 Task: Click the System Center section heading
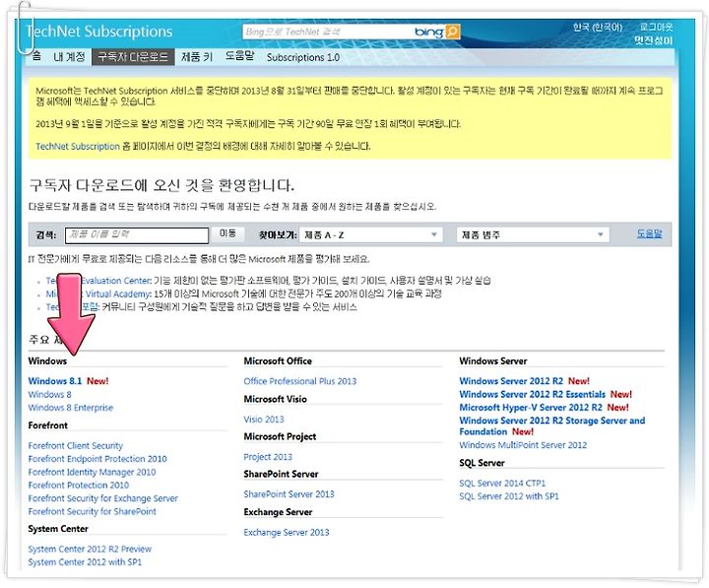(x=58, y=529)
